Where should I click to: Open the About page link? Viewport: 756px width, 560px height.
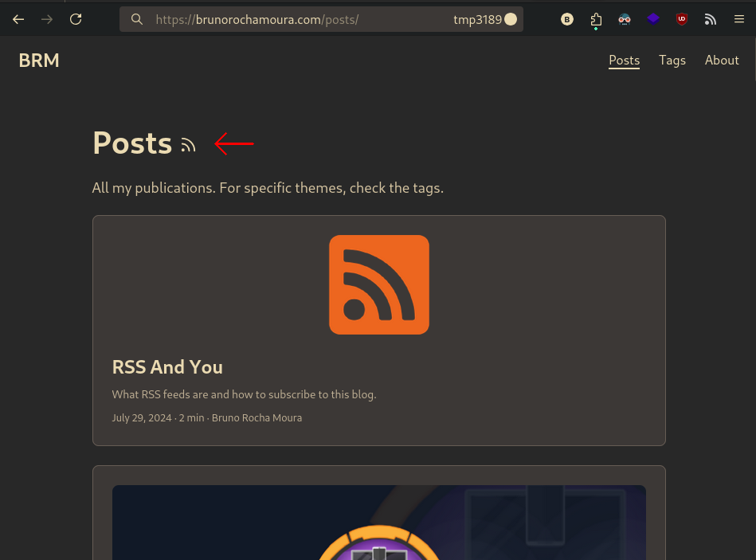coord(722,61)
